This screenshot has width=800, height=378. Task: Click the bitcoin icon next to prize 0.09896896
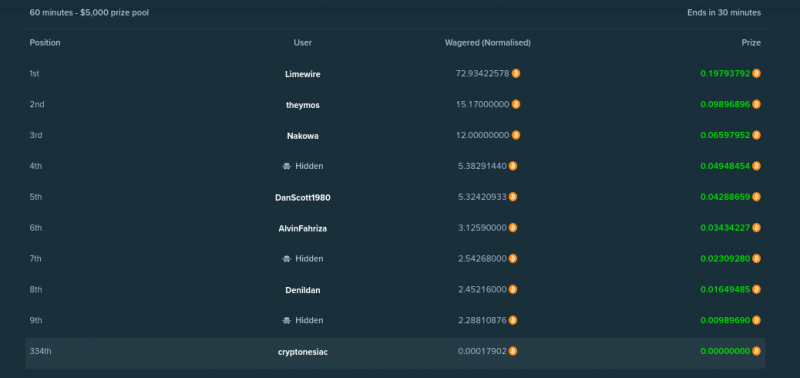tap(756, 104)
